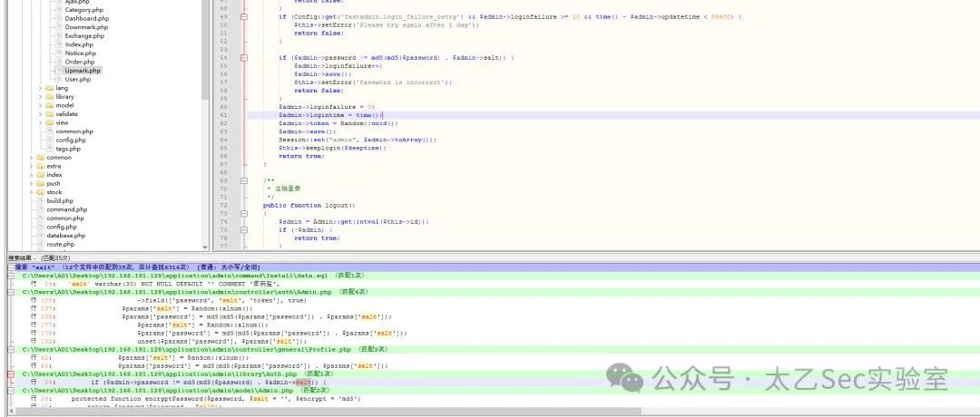
Task: Open search result line 62 in Profile.php
Action: [141, 358]
